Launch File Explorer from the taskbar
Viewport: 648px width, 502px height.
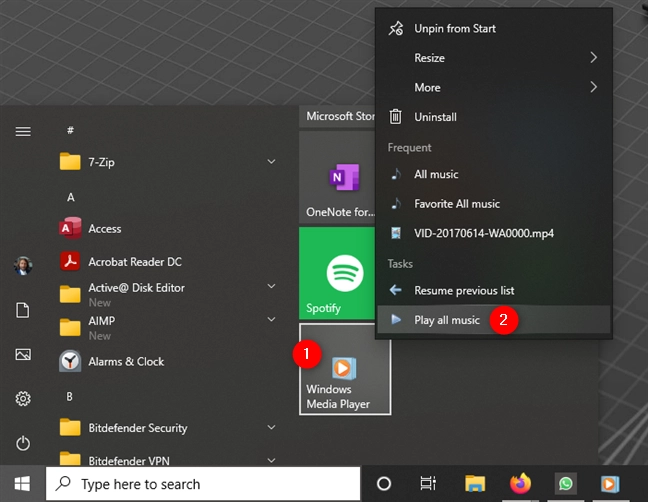(475, 483)
